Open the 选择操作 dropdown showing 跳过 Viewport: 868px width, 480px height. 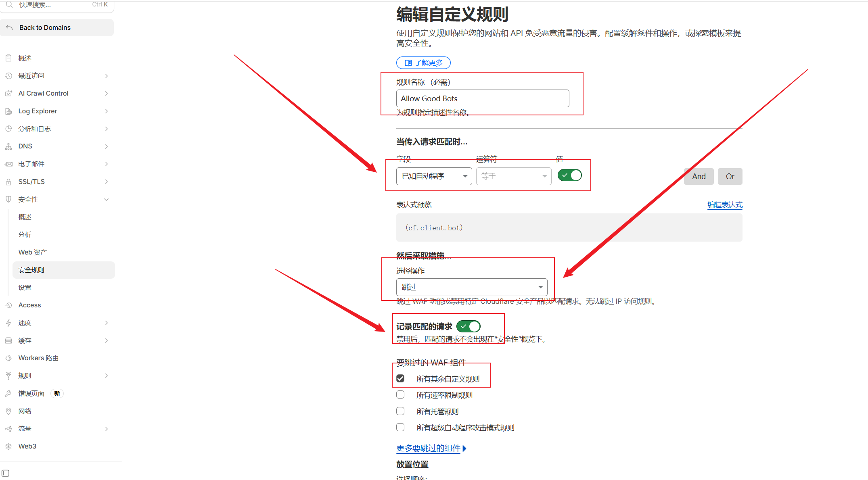(471, 287)
